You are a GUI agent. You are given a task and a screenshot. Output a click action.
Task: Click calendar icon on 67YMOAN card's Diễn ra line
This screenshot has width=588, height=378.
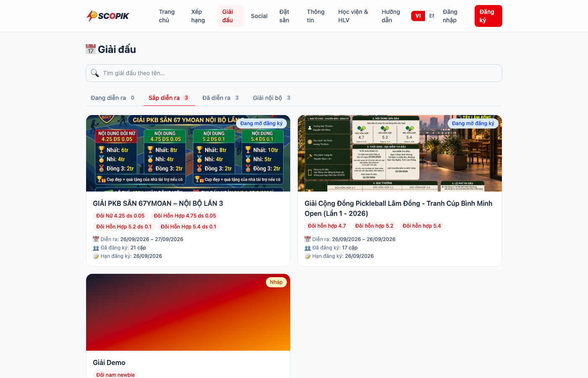pyautogui.click(x=96, y=239)
